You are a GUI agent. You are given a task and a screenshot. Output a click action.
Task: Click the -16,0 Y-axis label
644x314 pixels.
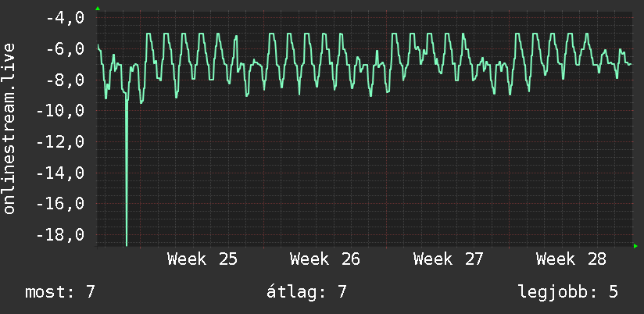pos(60,204)
